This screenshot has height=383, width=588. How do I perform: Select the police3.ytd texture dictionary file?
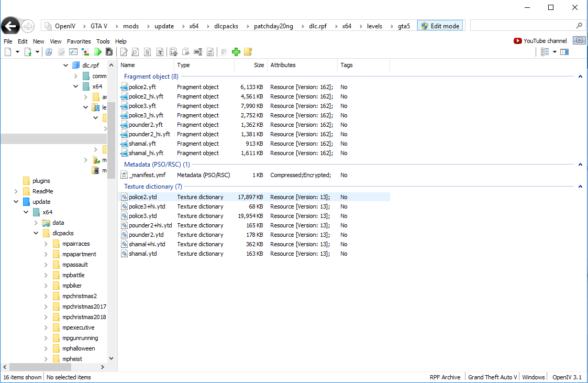click(143, 216)
